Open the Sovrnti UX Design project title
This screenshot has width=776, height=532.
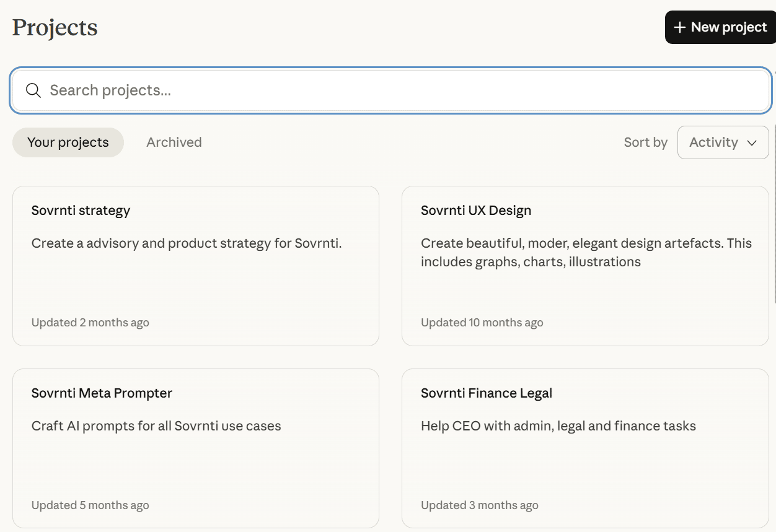click(476, 211)
